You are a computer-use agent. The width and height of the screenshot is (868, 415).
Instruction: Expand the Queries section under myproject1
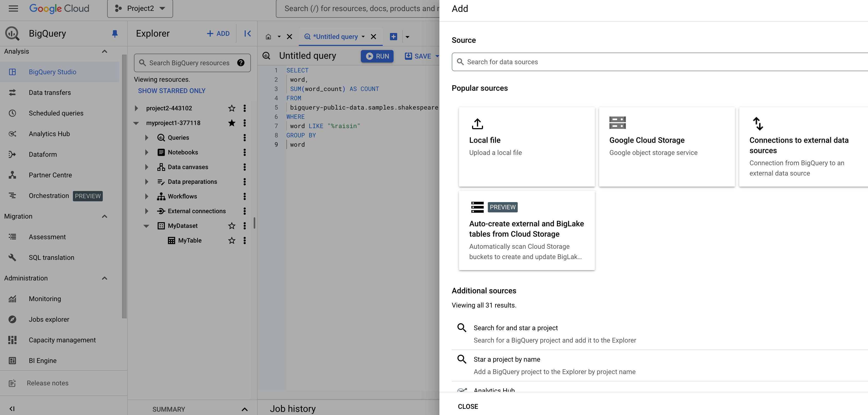click(x=146, y=137)
